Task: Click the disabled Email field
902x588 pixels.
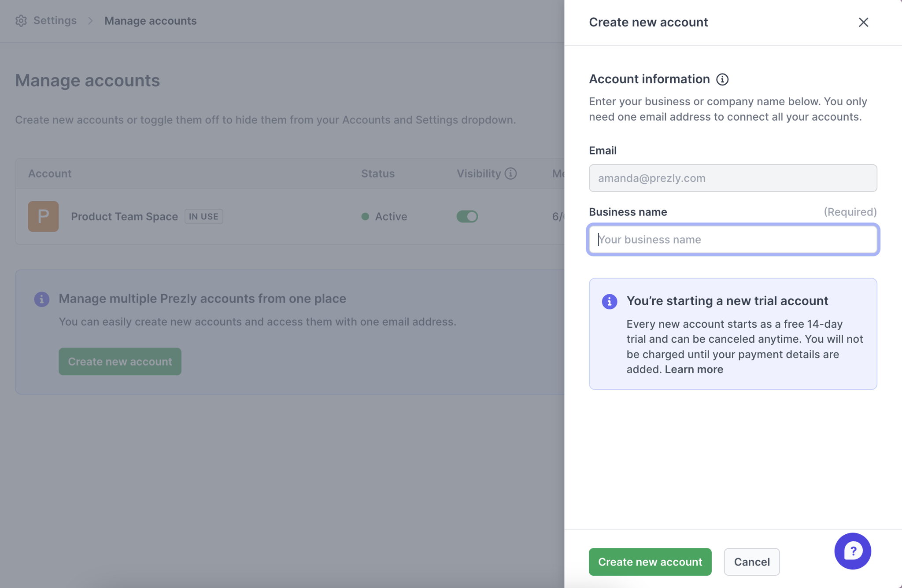Action: click(x=733, y=178)
